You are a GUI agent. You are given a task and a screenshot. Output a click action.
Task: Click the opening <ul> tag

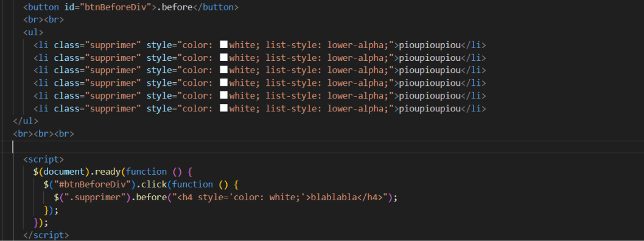coord(33,32)
